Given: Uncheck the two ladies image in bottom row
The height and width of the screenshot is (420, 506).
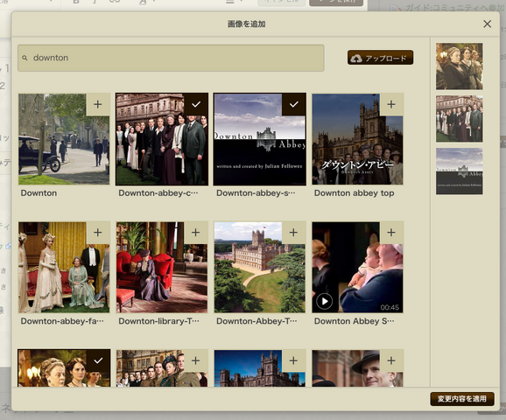Looking at the screenshot, I should [x=98, y=360].
